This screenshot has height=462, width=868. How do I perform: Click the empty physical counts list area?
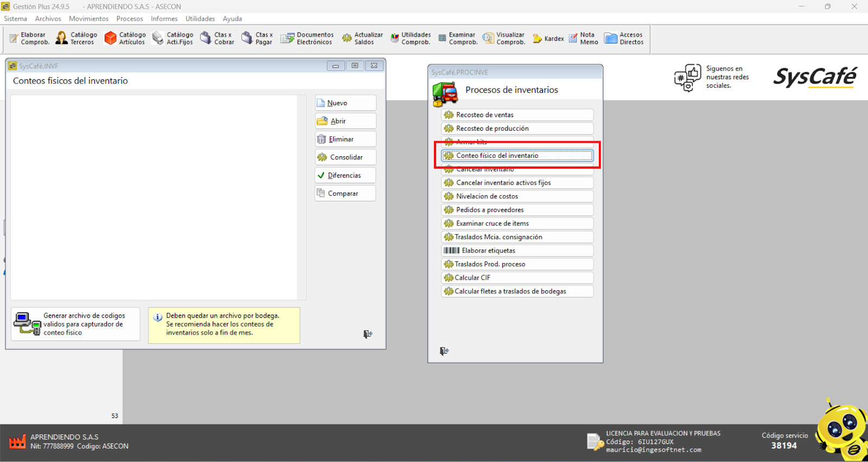[x=154, y=197]
